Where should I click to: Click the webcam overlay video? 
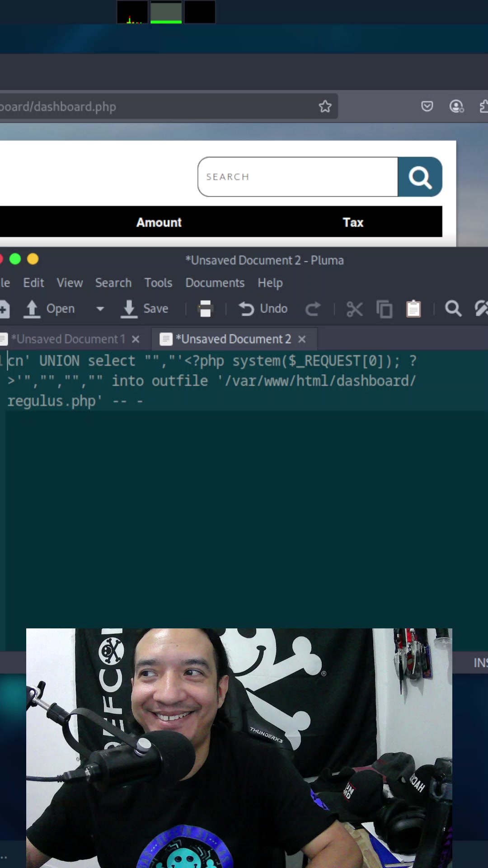(x=239, y=748)
